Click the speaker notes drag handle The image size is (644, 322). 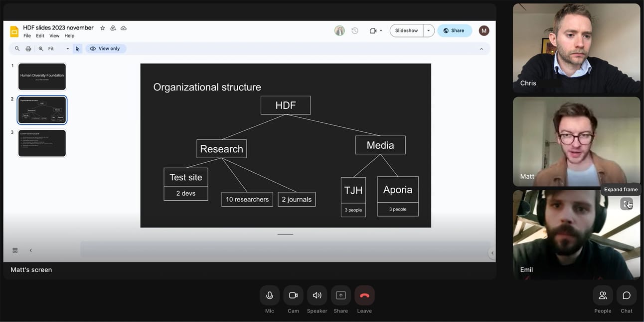[x=286, y=234]
